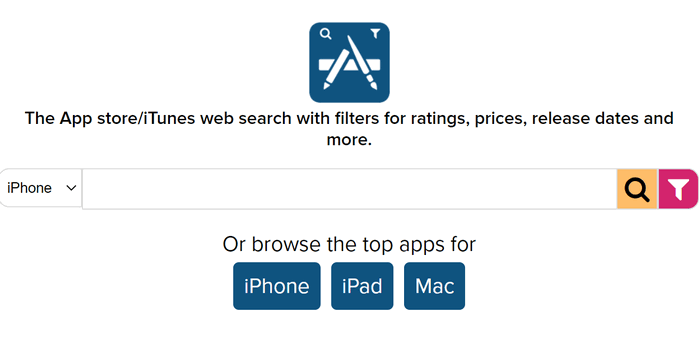Browse top apps for iPad
700x361 pixels.
coord(362,286)
